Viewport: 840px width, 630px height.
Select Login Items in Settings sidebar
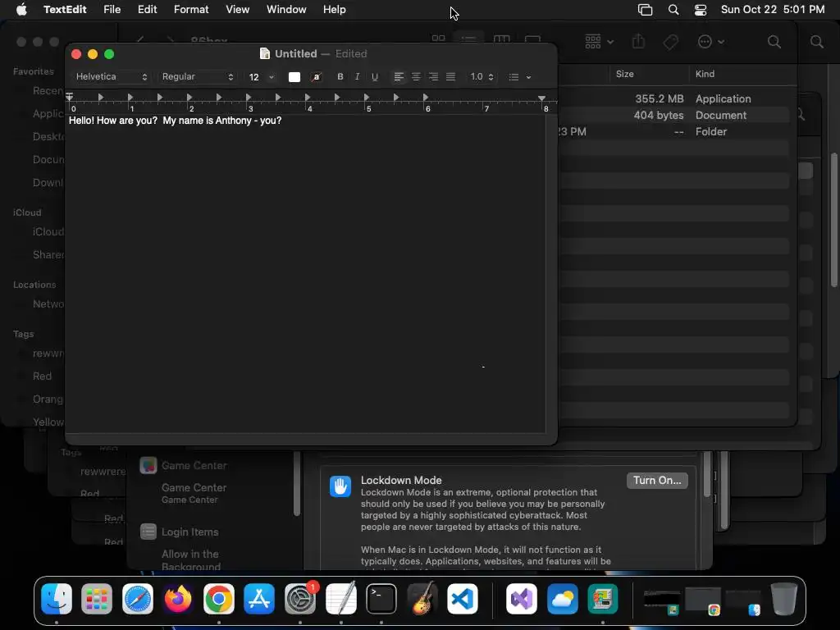point(190,532)
